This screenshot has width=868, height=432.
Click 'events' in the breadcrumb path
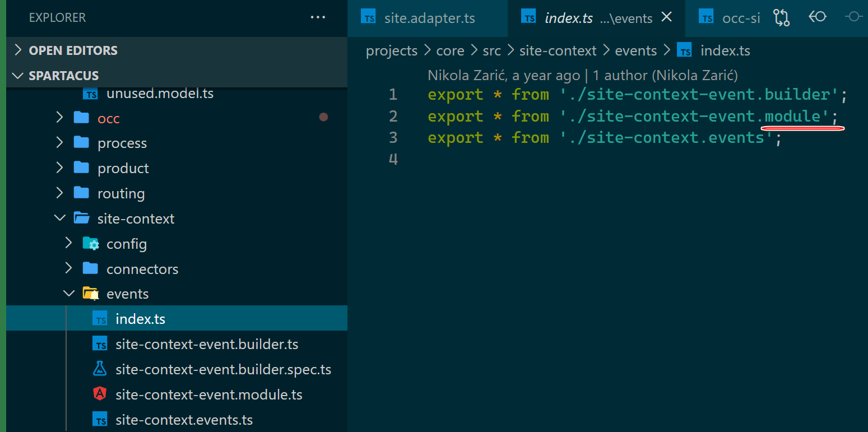pos(636,51)
